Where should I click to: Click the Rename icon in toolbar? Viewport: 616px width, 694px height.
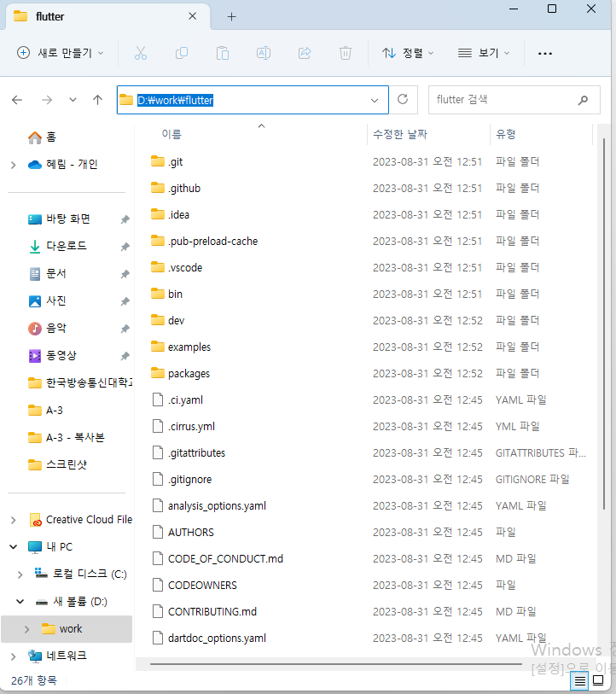pos(264,53)
